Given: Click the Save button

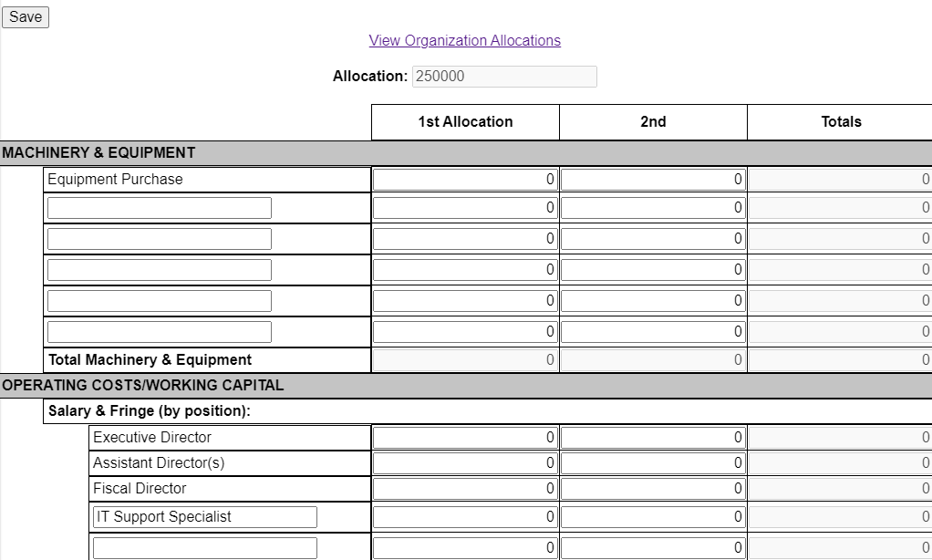Looking at the screenshot, I should [25, 16].
